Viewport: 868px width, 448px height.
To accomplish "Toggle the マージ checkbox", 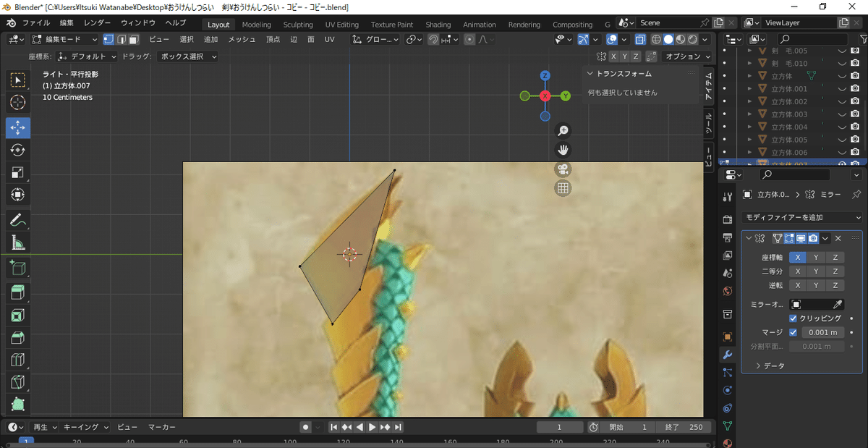I will (793, 332).
